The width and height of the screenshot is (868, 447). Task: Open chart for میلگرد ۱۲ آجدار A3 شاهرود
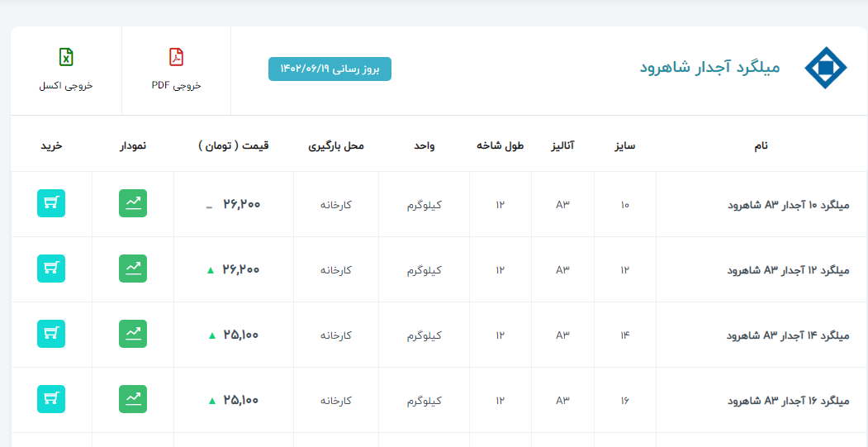click(x=133, y=269)
